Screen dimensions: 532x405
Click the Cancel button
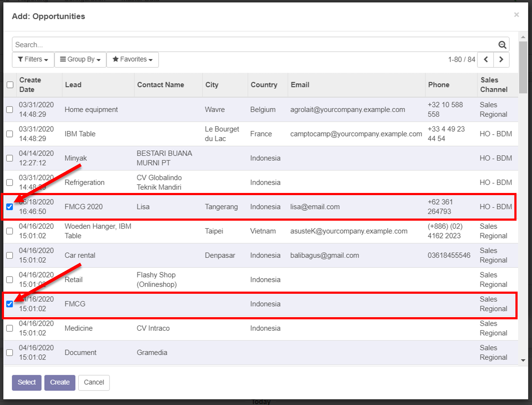[x=94, y=382]
